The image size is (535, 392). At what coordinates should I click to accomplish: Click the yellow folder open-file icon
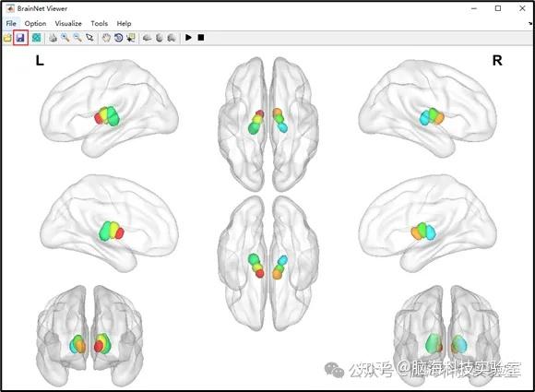coord(7,38)
